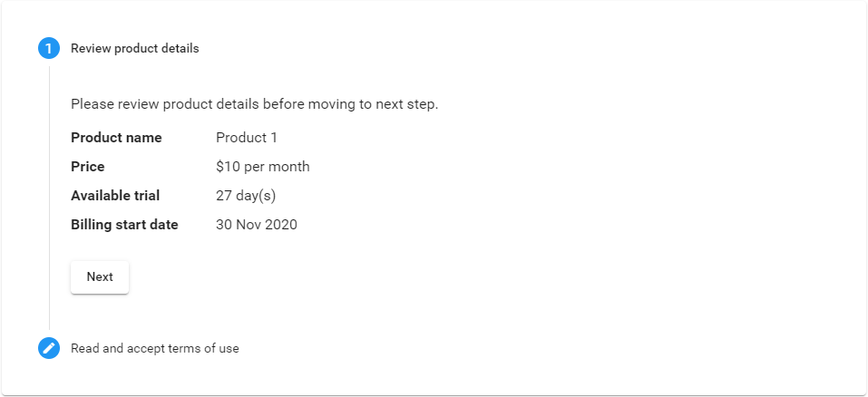The width and height of the screenshot is (868, 397).
Task: Click the blue step 1 circle icon
Action: pos(49,49)
